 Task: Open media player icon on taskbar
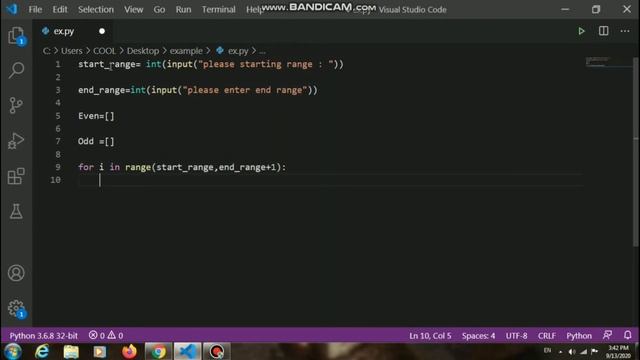(x=100, y=351)
